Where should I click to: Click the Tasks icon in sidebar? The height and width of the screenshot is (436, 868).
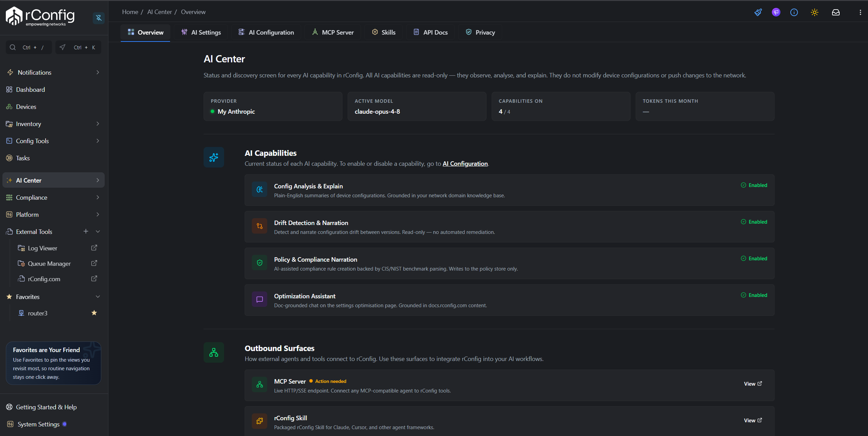pos(9,158)
